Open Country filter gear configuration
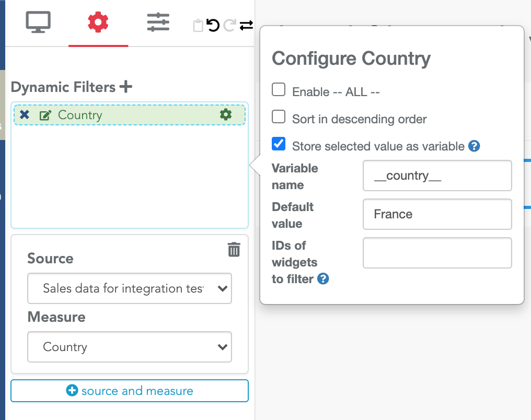 tap(226, 115)
